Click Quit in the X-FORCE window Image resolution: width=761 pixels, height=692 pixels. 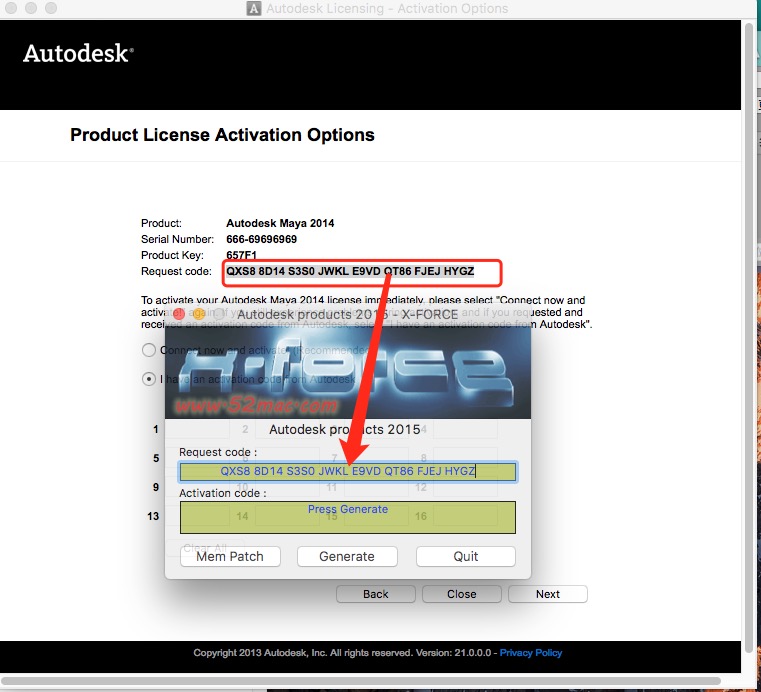coord(465,556)
